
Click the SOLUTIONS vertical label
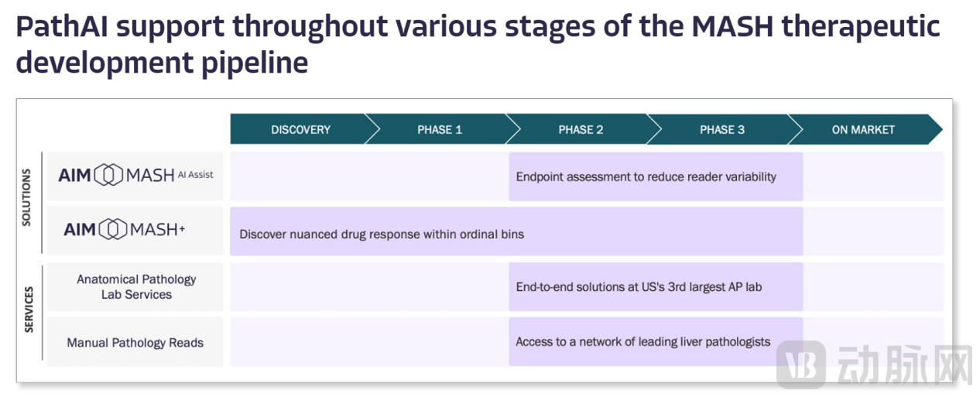click(x=27, y=198)
